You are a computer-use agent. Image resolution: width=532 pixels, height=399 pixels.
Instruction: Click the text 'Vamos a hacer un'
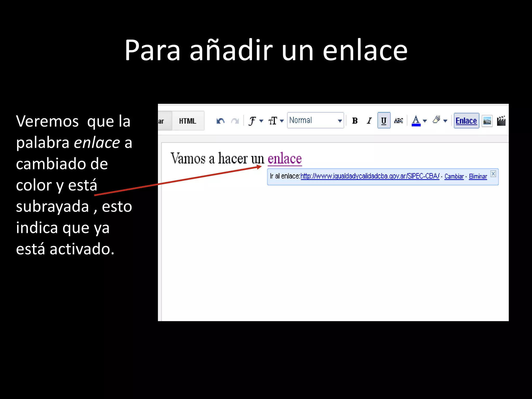[x=217, y=158]
